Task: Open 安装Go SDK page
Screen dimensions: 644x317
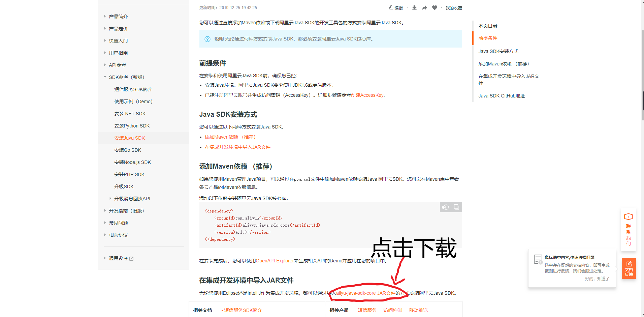Action: click(128, 150)
